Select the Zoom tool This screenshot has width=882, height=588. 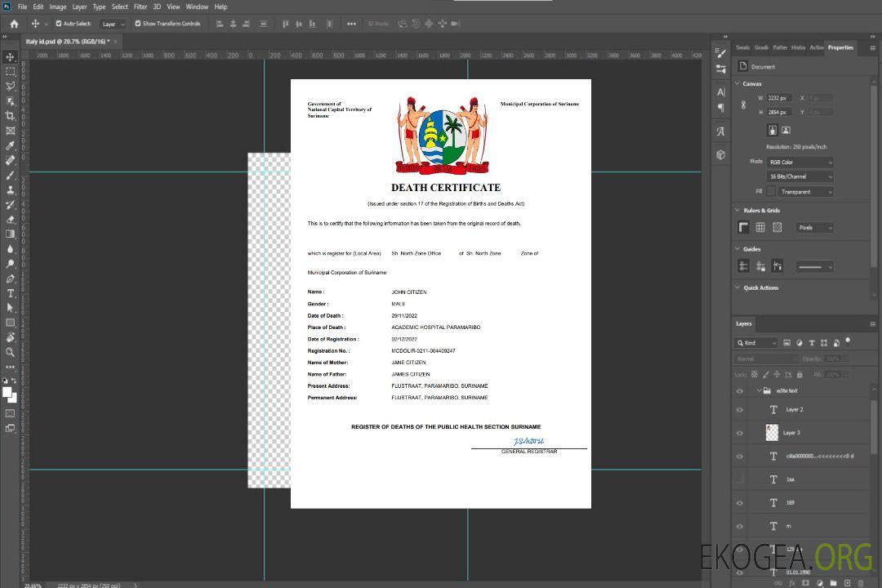10,352
